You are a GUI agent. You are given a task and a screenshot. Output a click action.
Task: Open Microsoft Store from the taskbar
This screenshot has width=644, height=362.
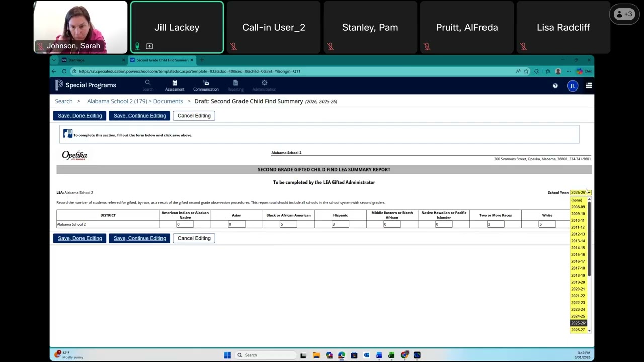click(x=354, y=355)
